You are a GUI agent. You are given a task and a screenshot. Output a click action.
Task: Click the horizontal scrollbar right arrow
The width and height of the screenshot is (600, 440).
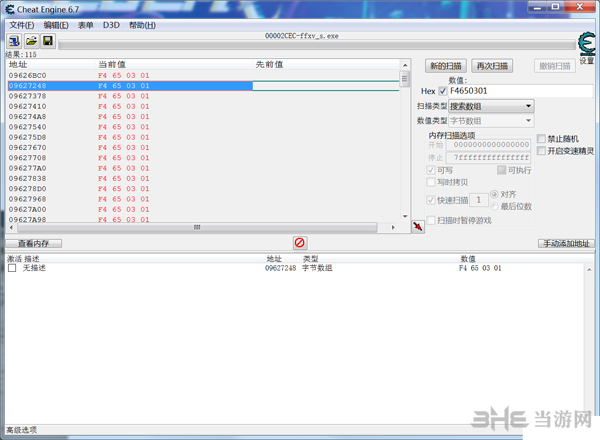click(x=393, y=227)
